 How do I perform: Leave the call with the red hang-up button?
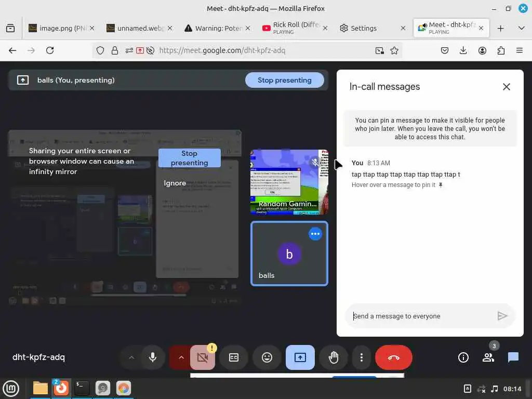pyautogui.click(x=394, y=357)
